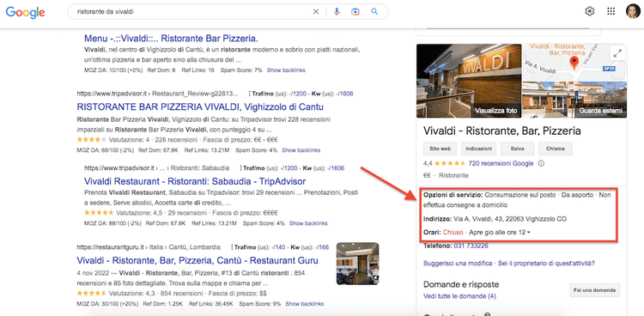
Task: Click the restaurantguru.it breadcrumb URL
Action: click(x=149, y=247)
